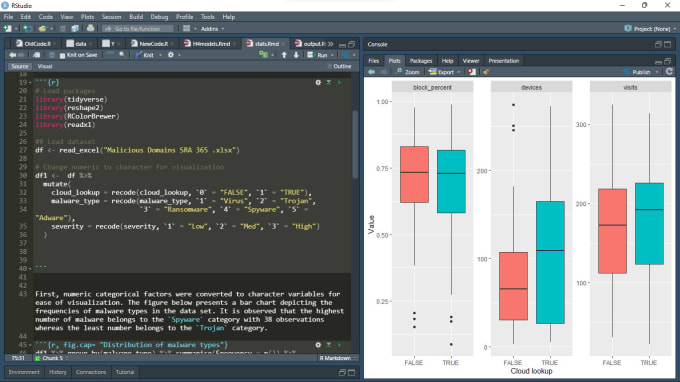Click the Insert Chunk green icon
Viewport: 680px width, 382px height.
click(263, 55)
